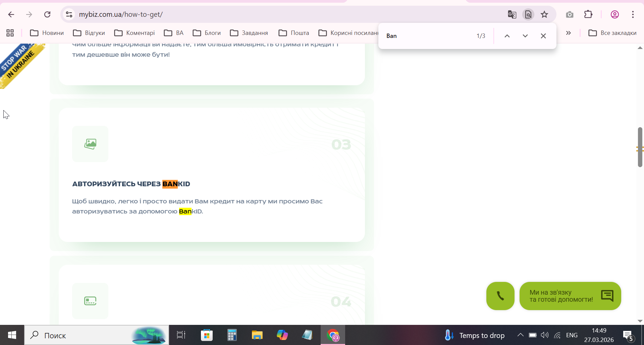Click the scrollbar down arrow
Image resolution: width=644 pixels, height=345 pixels.
[640, 321]
